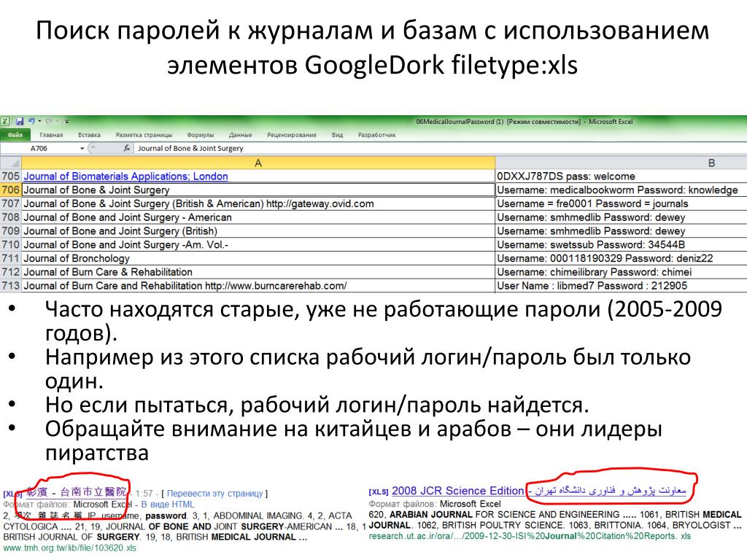
Task: Select cell 0DXXJ787DS pass: welcome
Action: [622, 176]
